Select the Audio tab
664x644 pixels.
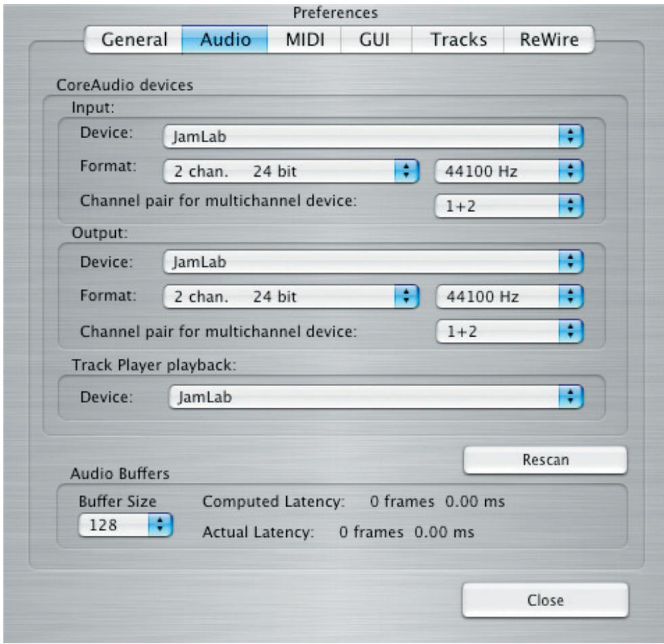click(x=225, y=40)
